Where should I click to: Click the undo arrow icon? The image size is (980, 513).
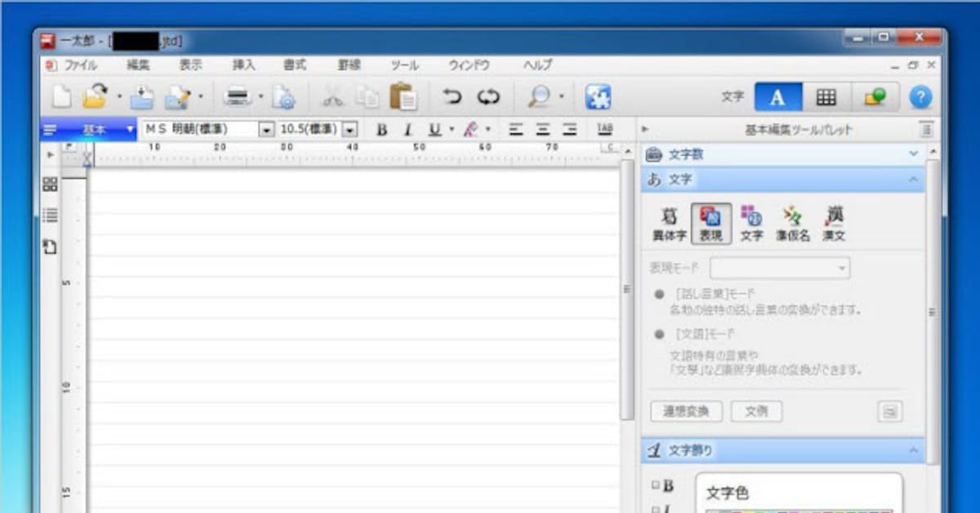452,97
